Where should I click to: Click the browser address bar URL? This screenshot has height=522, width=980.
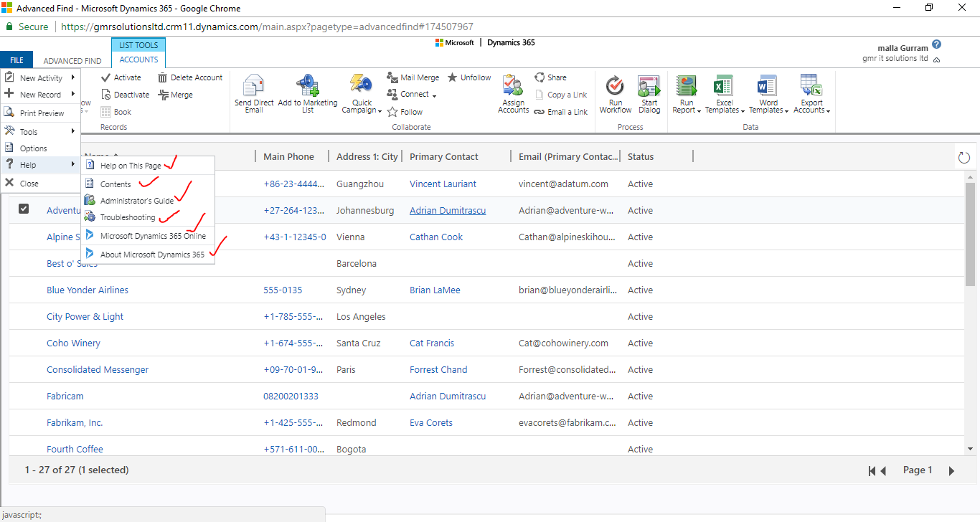point(267,27)
